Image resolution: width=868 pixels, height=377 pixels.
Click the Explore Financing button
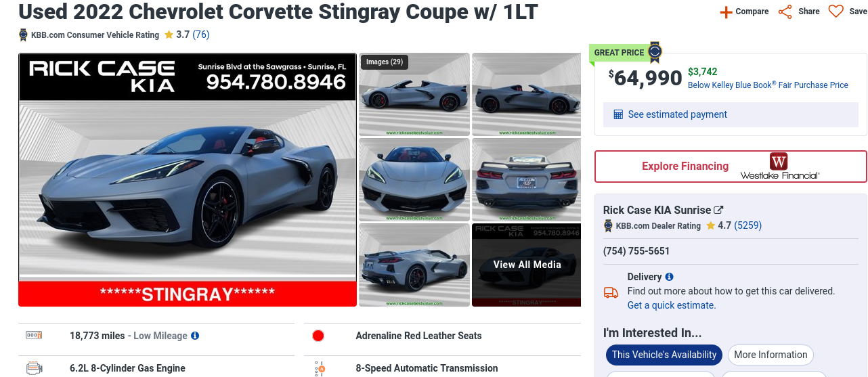pyautogui.click(x=731, y=167)
